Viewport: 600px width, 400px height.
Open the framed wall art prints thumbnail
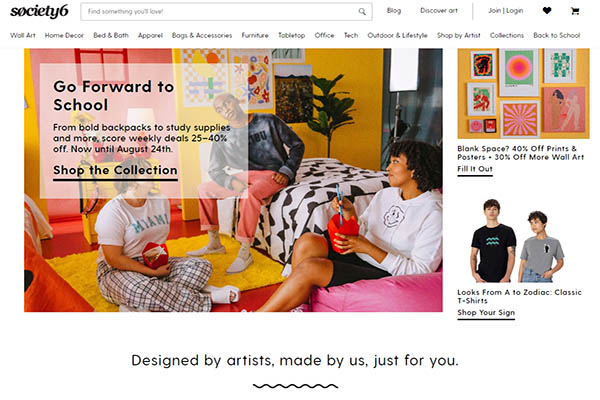coord(523,93)
